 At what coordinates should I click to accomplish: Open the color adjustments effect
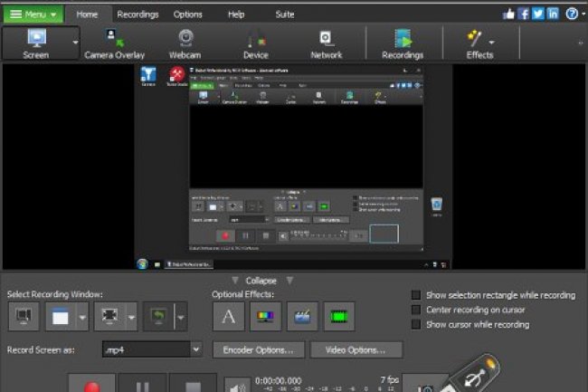point(265,316)
